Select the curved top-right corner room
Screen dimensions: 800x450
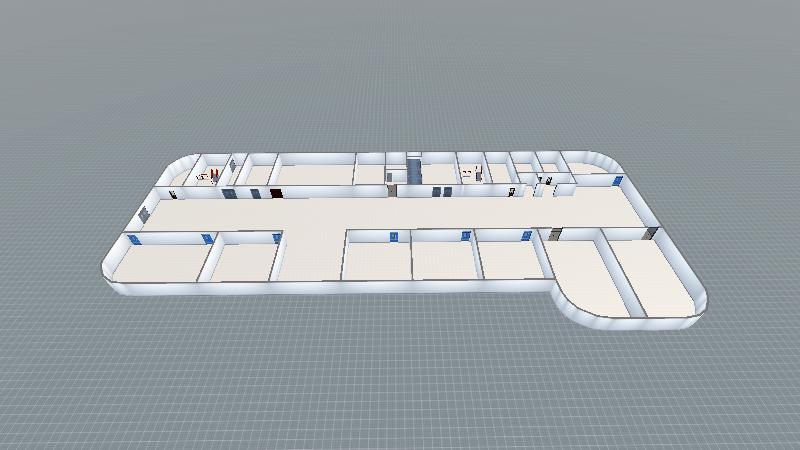[588, 165]
